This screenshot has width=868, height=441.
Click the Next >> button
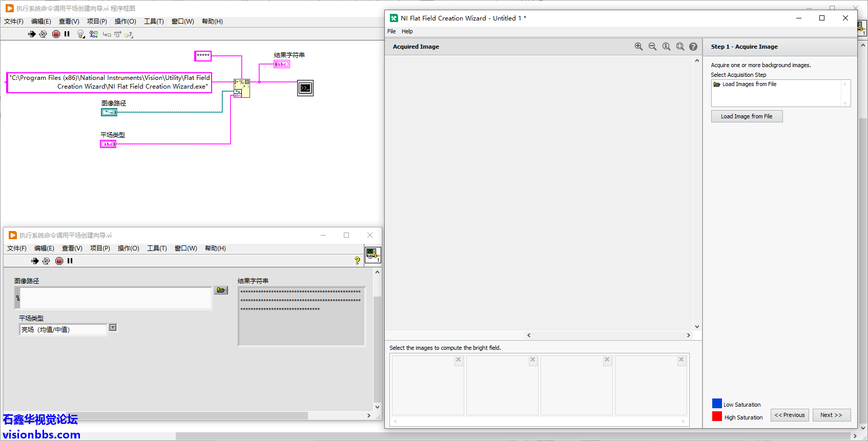831,415
